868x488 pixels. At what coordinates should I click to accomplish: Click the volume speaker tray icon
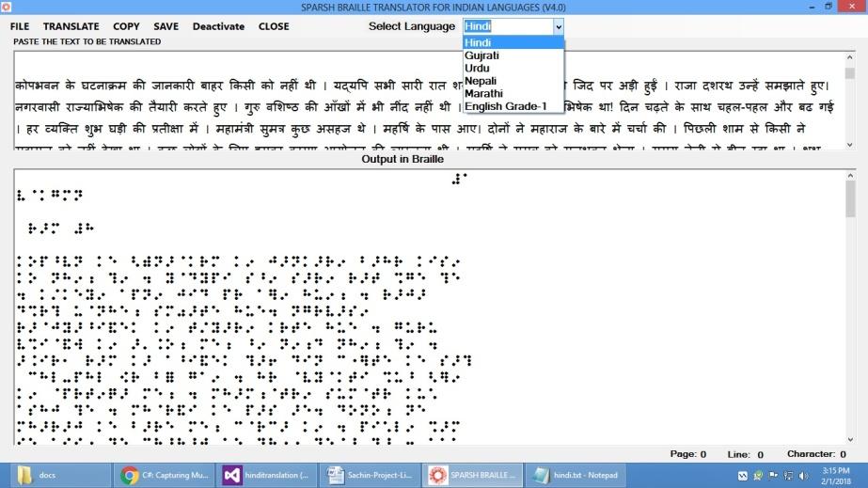pyautogui.click(x=804, y=476)
